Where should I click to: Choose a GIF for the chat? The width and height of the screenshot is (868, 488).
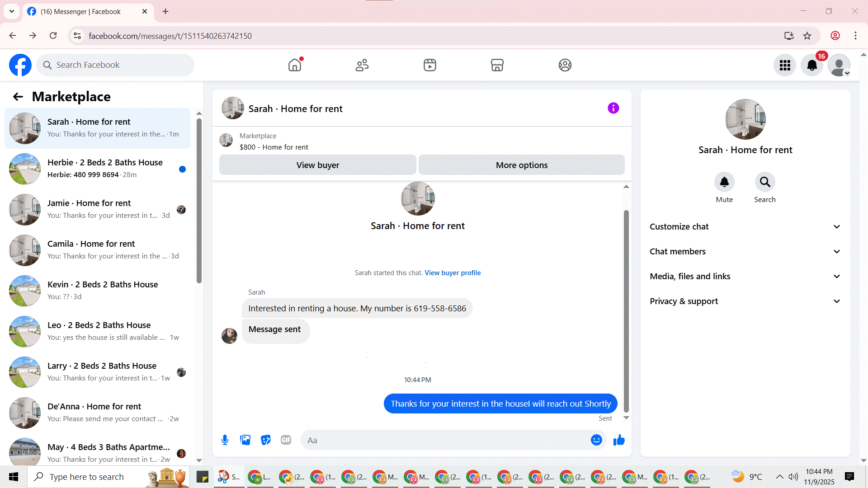(286, 440)
